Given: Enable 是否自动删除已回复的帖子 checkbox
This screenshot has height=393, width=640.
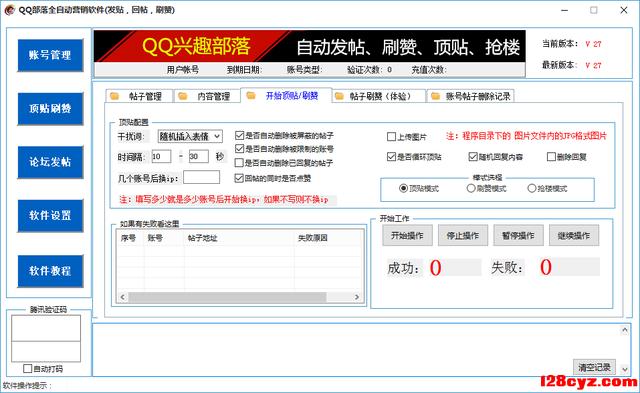Looking at the screenshot, I should (240, 163).
